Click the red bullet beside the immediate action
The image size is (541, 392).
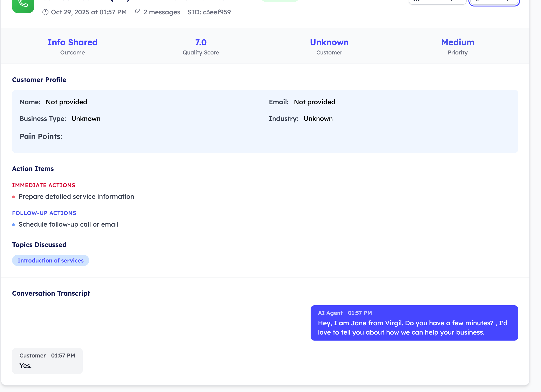tap(14, 197)
